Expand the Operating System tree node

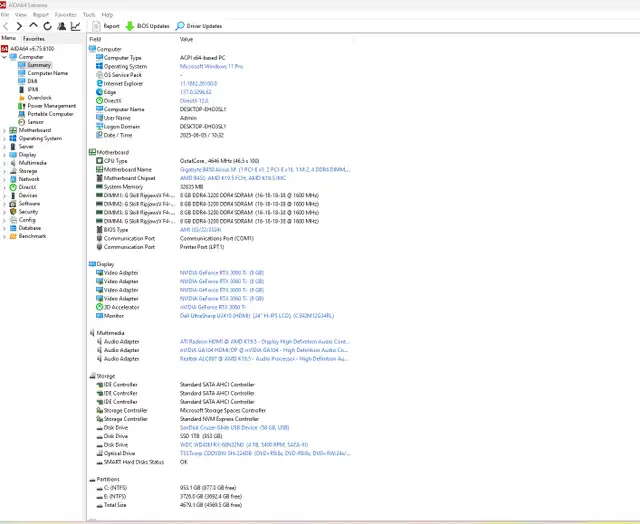4,139
